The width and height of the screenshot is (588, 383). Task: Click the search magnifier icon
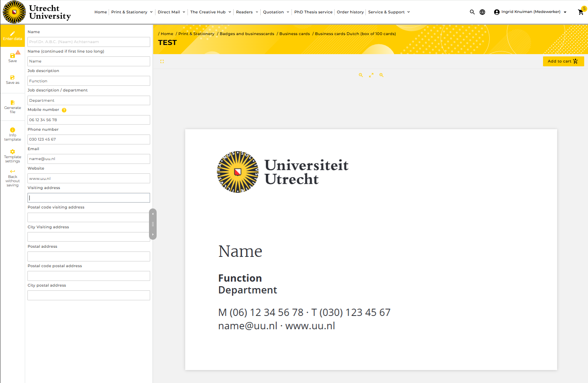click(472, 12)
